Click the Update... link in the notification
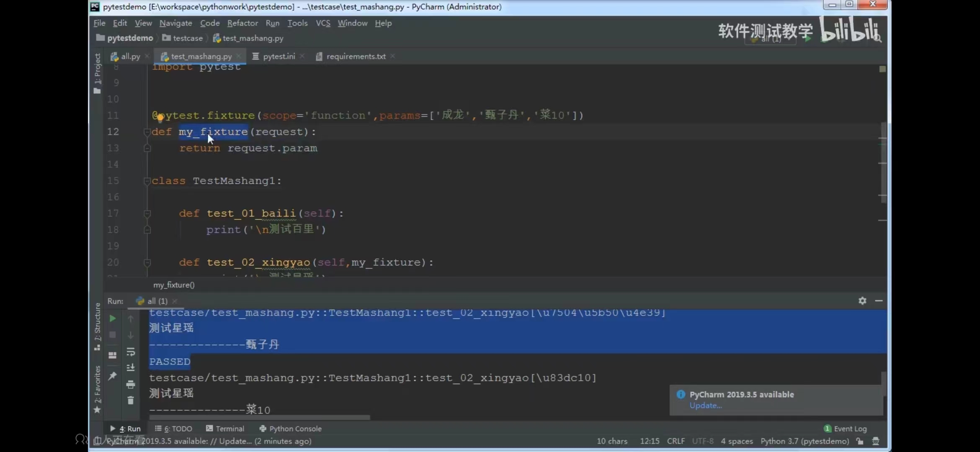 coord(705,406)
